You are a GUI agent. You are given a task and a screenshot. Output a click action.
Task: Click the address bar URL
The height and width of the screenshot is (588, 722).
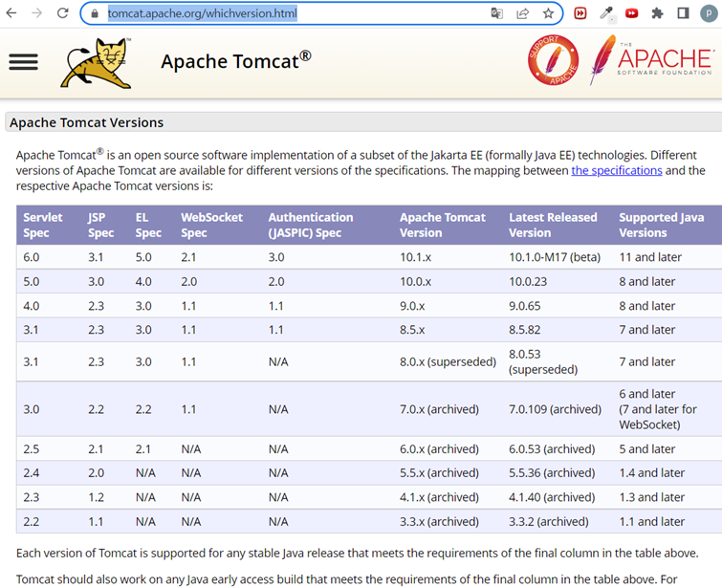202,13
